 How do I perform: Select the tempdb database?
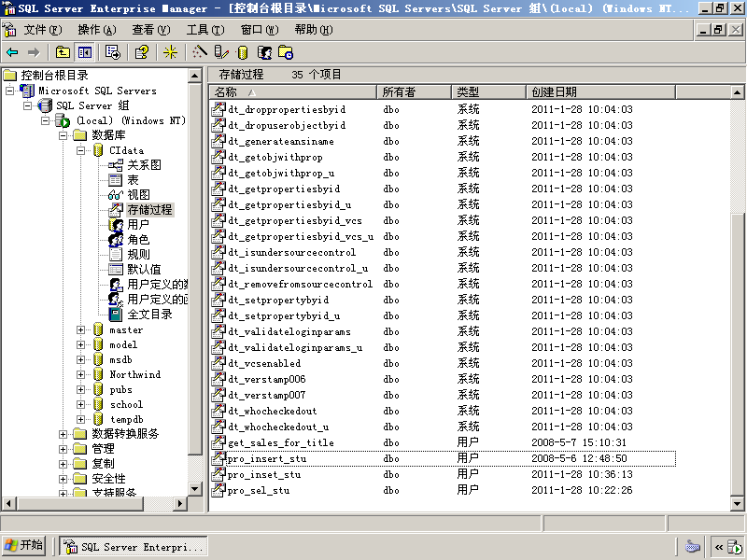[x=126, y=419]
